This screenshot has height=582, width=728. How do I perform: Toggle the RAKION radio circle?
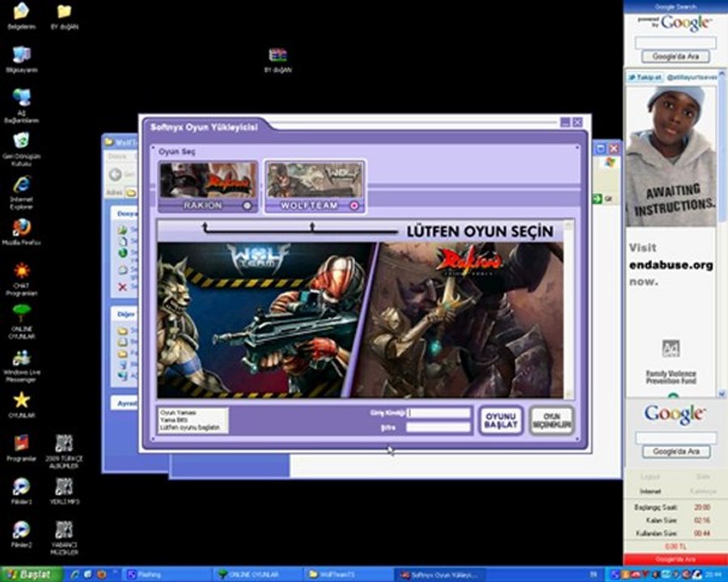248,205
